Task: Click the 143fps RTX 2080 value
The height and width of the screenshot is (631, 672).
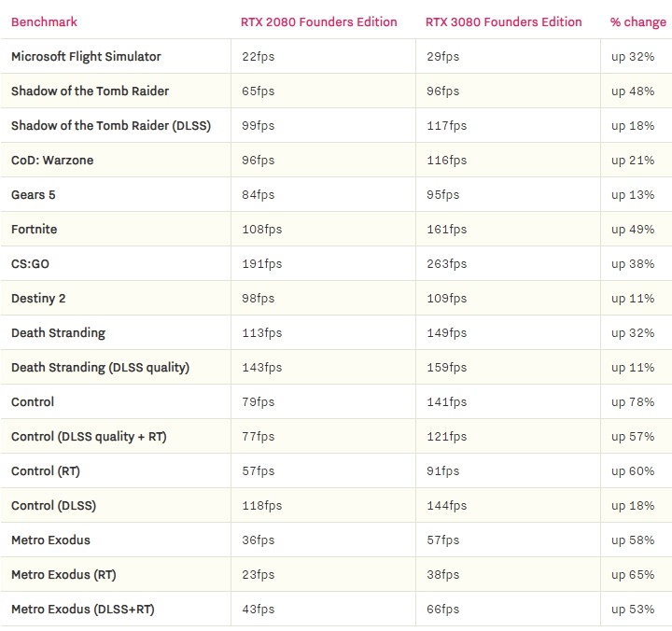Action: [262, 368]
